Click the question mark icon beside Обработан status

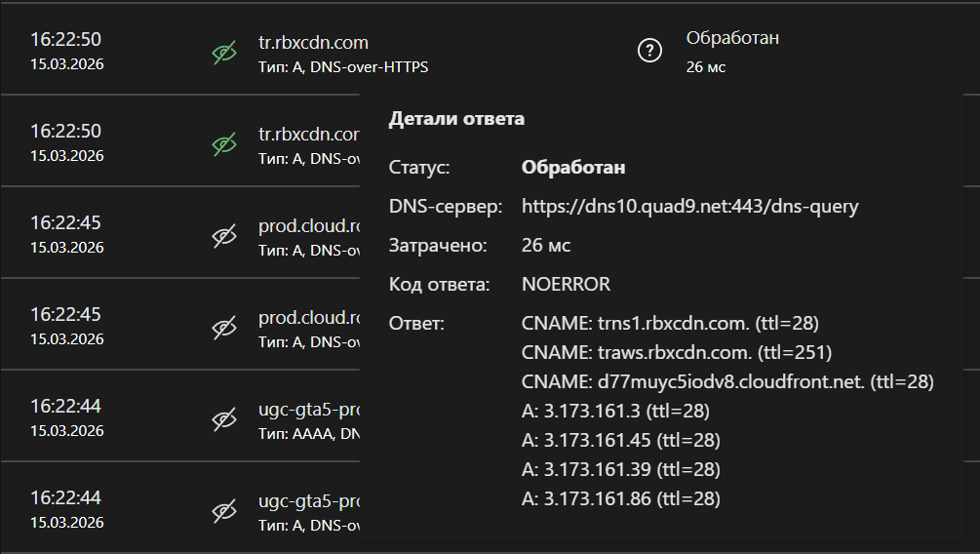[x=649, y=52]
